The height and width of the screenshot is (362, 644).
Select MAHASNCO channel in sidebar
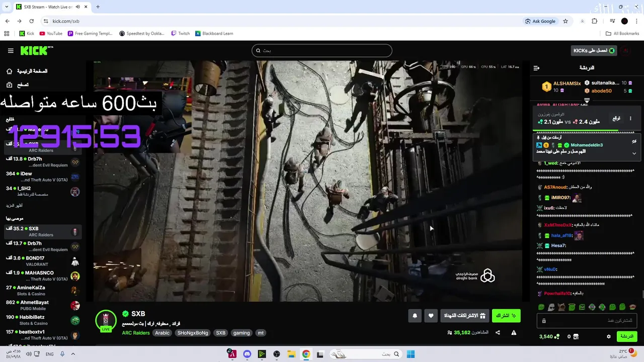pyautogui.click(x=43, y=276)
